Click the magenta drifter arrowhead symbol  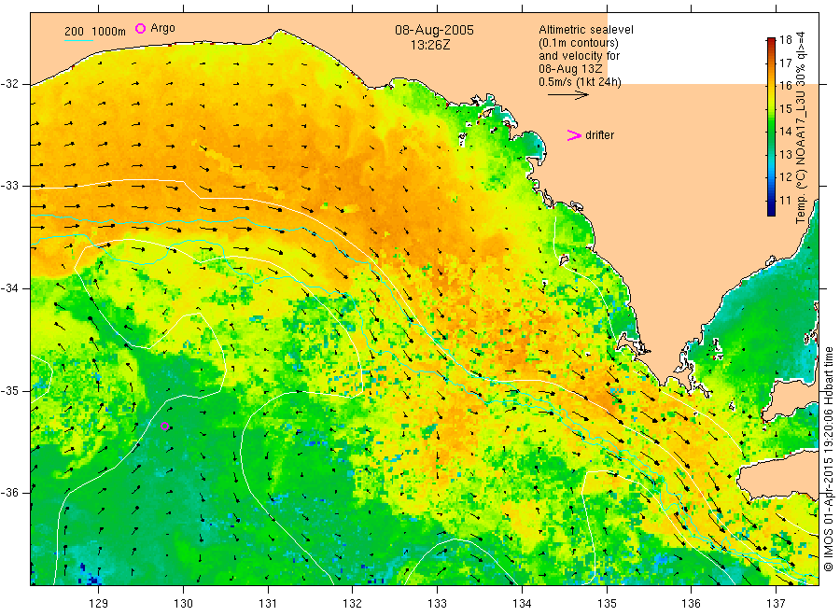tap(574, 135)
